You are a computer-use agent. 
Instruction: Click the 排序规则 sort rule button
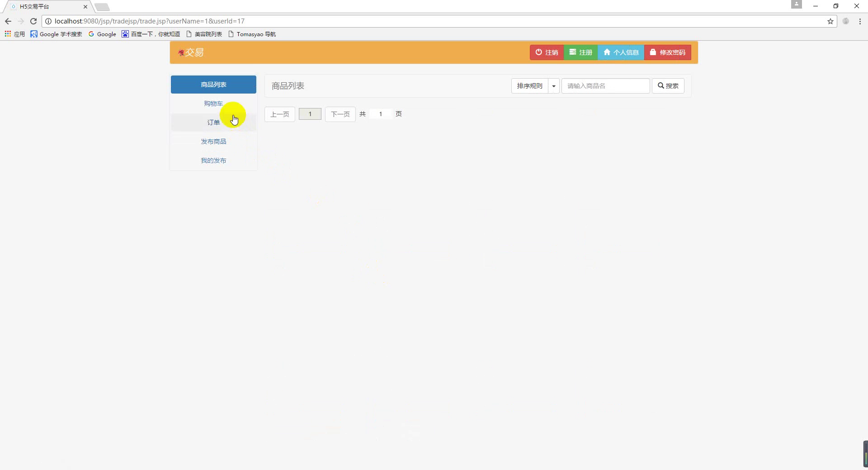click(x=529, y=86)
